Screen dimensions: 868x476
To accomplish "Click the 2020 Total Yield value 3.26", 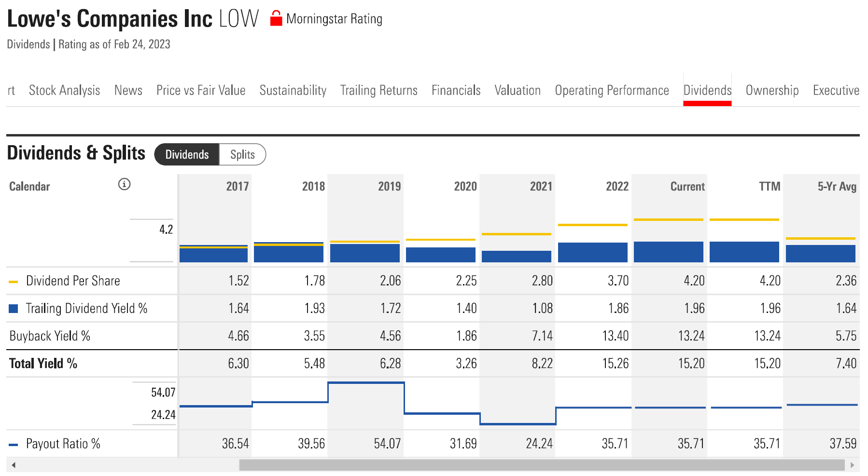I will [466, 364].
